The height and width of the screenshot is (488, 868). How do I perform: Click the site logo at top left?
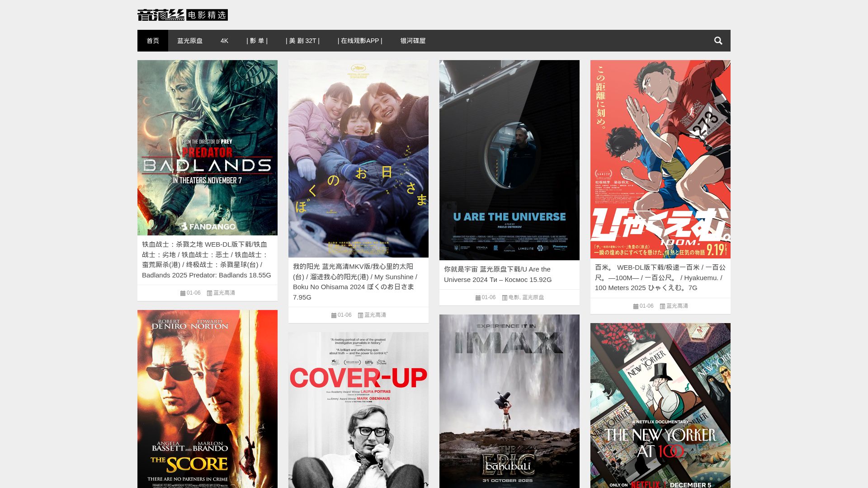(x=183, y=15)
